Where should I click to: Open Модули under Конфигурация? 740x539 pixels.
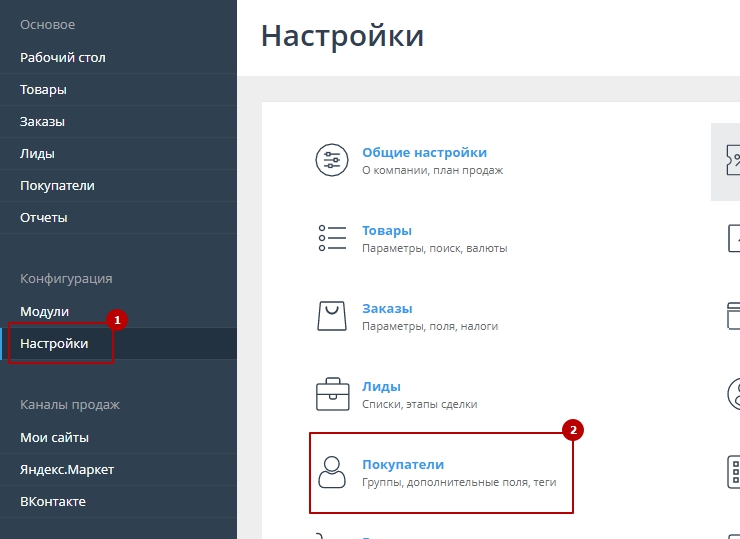click(x=44, y=312)
